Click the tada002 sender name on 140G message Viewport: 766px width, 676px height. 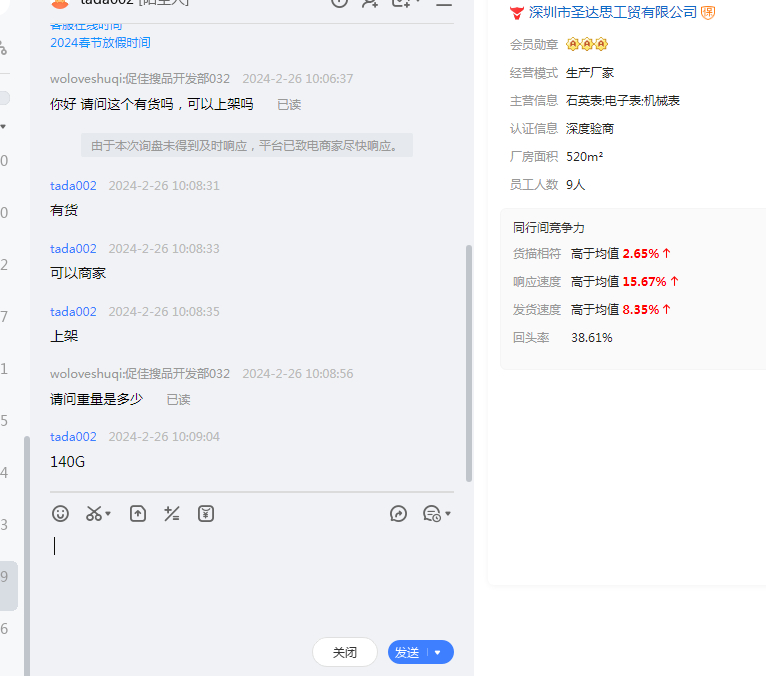click(73, 437)
